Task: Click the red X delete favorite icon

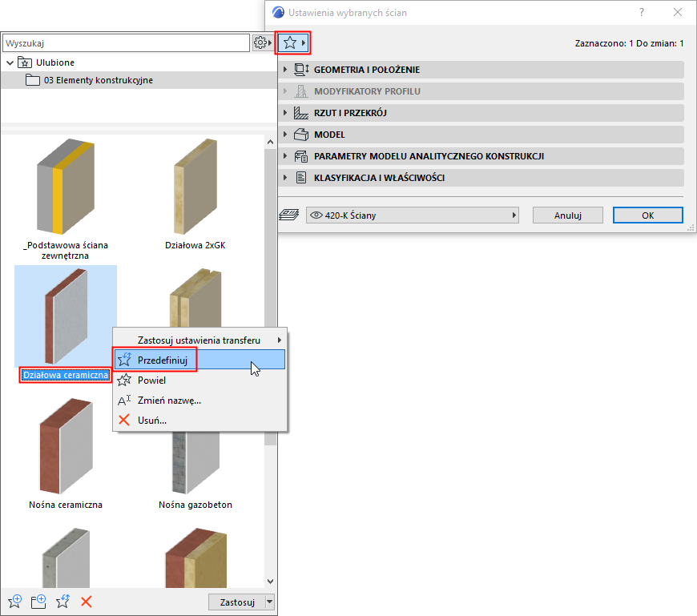Action: pos(87,601)
